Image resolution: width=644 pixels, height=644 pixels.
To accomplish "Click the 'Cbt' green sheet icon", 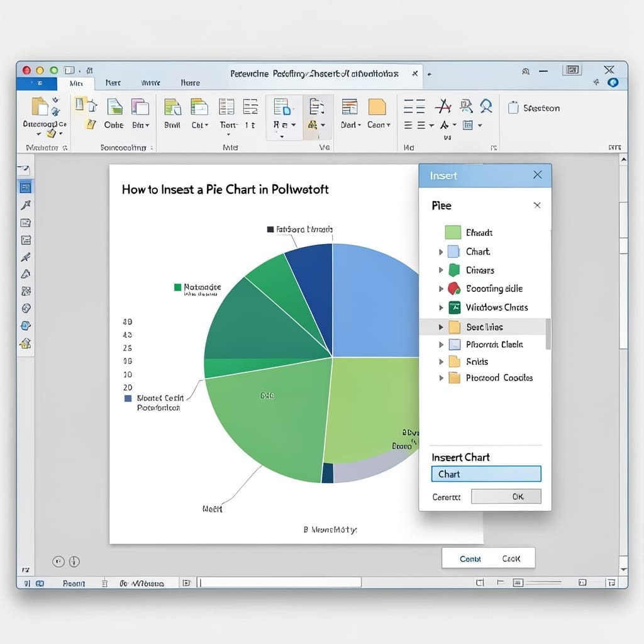I will (x=199, y=107).
